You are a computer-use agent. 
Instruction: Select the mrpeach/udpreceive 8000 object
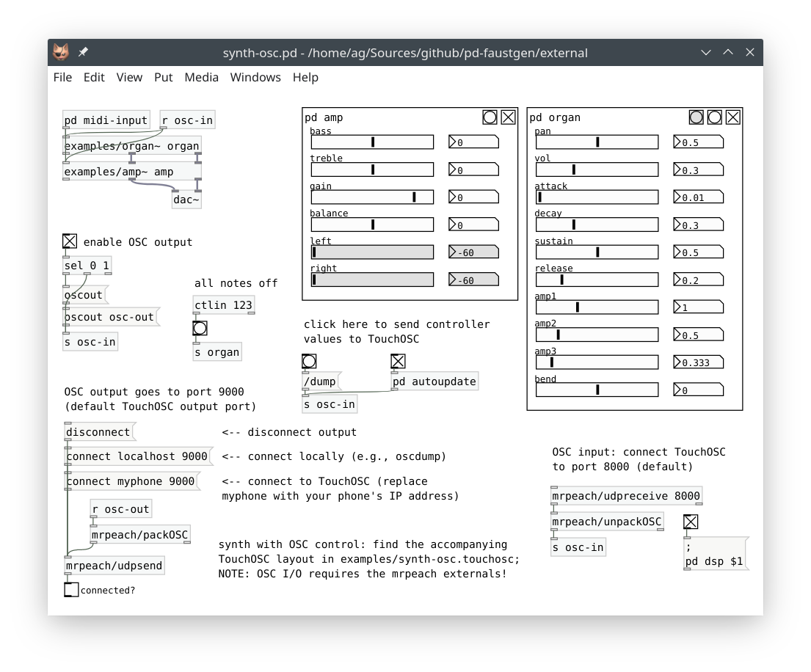pos(626,496)
